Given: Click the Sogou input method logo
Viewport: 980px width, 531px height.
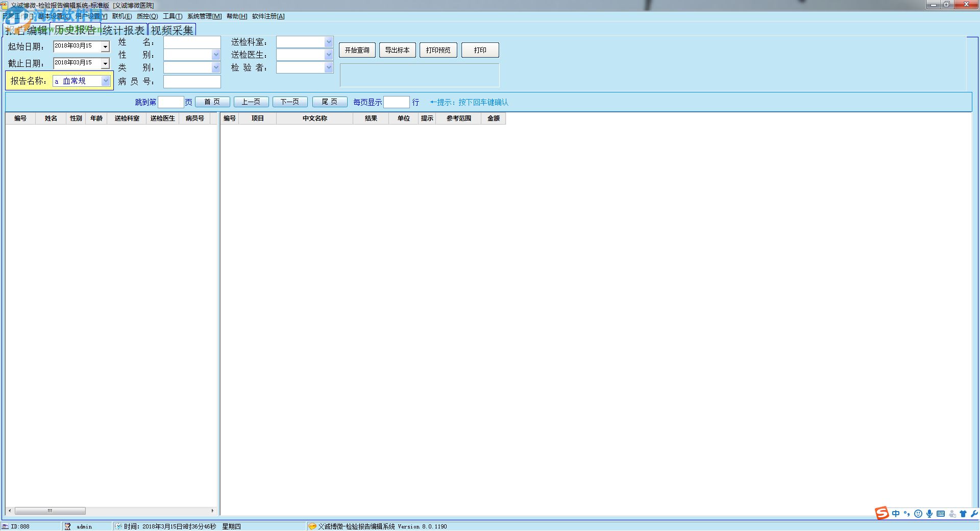Looking at the screenshot, I should click(x=882, y=514).
